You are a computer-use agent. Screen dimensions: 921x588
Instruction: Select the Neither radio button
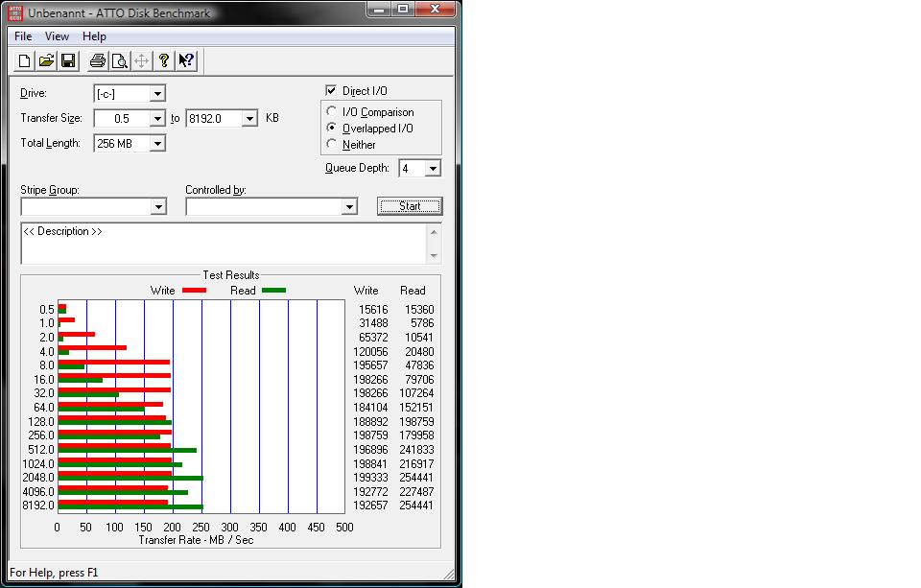click(331, 144)
